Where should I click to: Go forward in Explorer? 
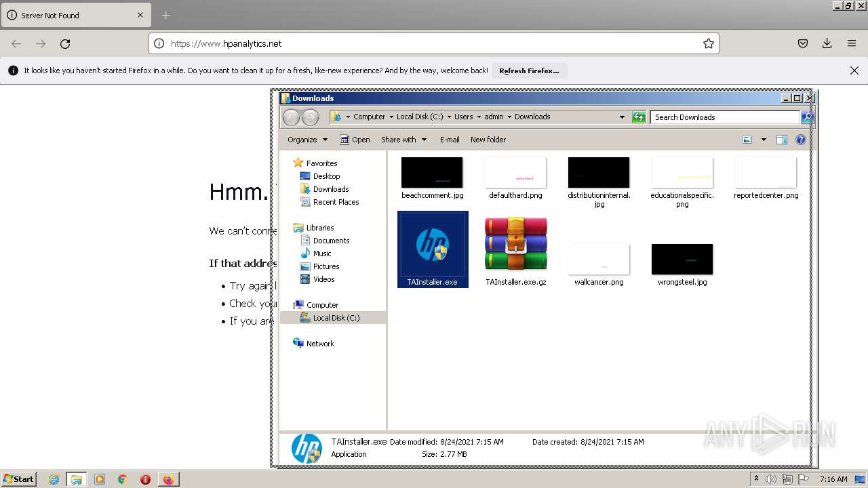tap(310, 117)
